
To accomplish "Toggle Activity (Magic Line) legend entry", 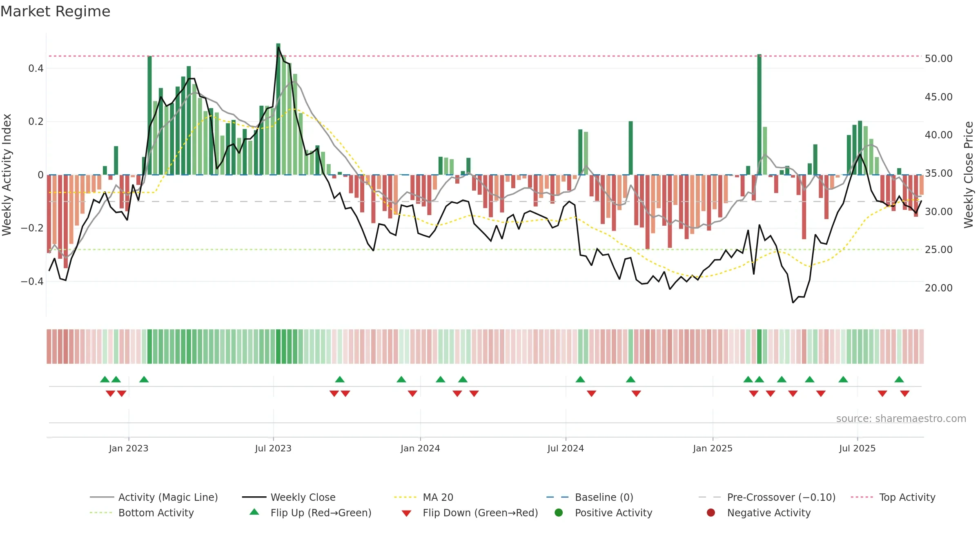I will [154, 497].
